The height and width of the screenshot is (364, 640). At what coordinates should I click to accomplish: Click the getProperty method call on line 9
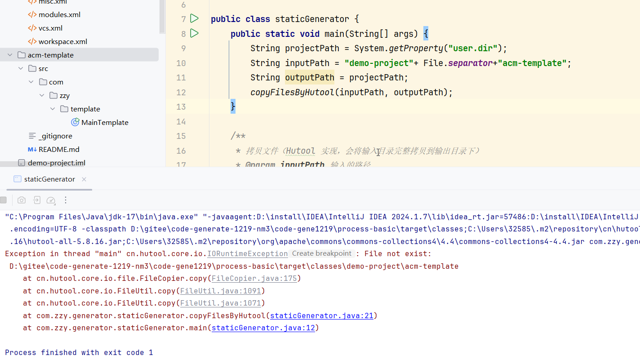click(x=416, y=48)
